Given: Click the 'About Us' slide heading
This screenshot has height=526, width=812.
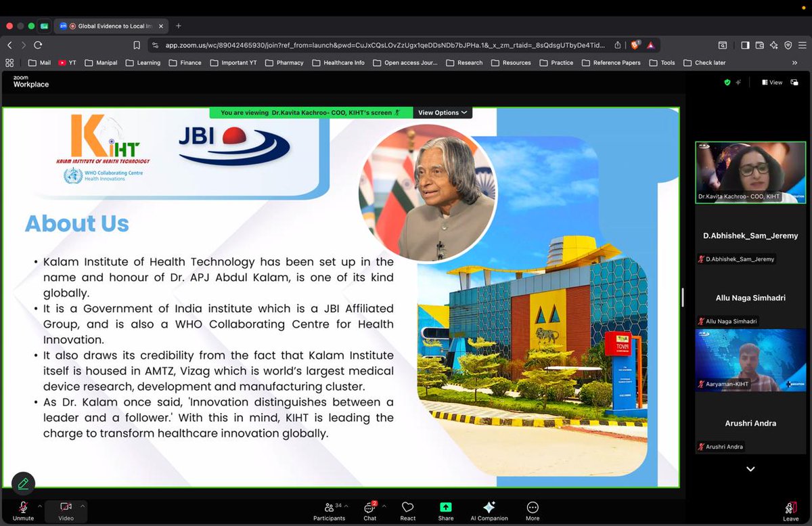Looking at the screenshot, I should pos(76,223).
